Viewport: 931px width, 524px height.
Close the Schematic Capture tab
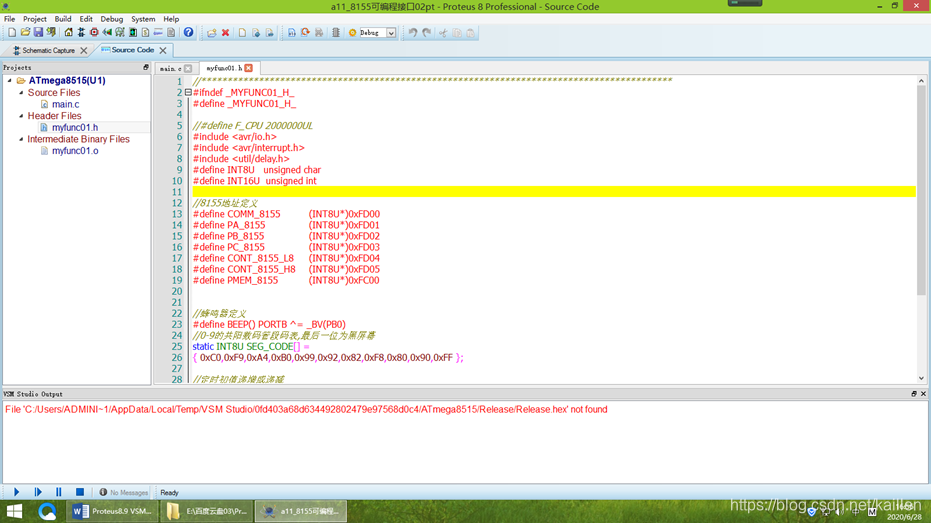84,50
